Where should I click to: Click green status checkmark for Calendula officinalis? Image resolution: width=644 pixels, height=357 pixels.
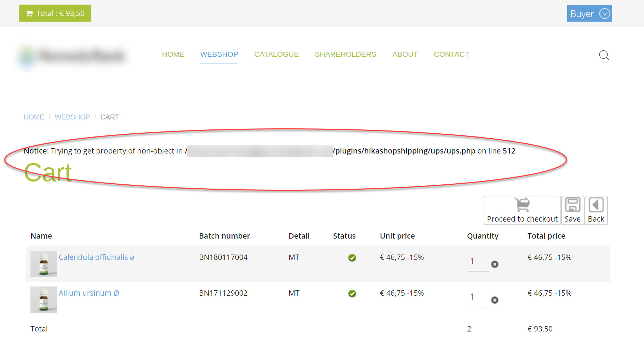(x=352, y=258)
